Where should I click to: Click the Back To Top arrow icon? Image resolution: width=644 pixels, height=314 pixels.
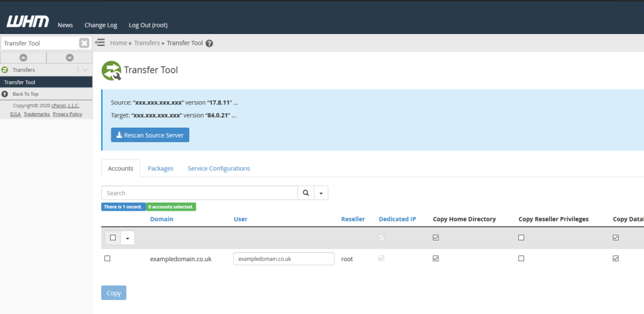click(x=5, y=94)
